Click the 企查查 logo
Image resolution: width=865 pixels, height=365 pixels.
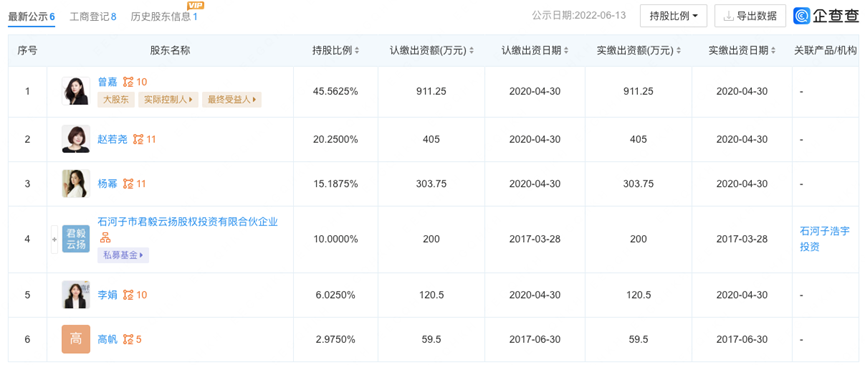826,16
